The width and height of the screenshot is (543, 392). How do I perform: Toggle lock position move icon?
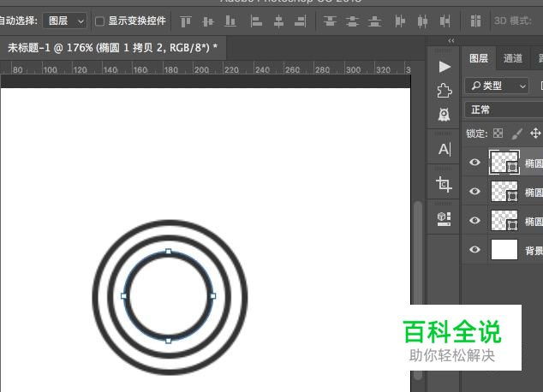tap(535, 134)
